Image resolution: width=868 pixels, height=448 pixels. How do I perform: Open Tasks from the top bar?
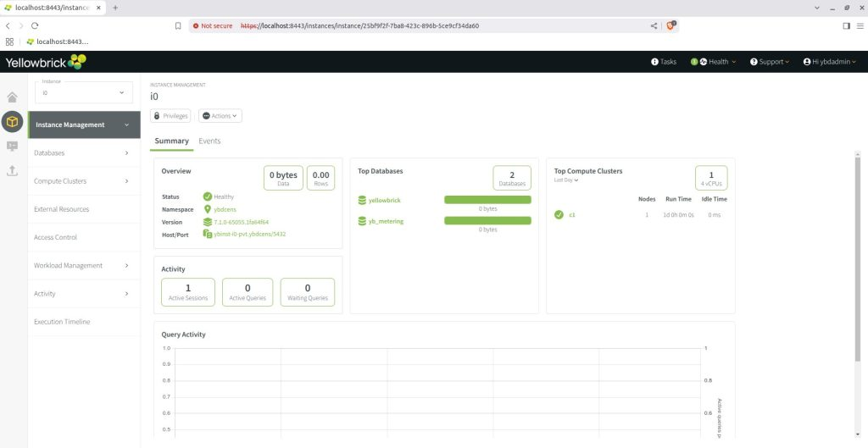[x=664, y=62]
